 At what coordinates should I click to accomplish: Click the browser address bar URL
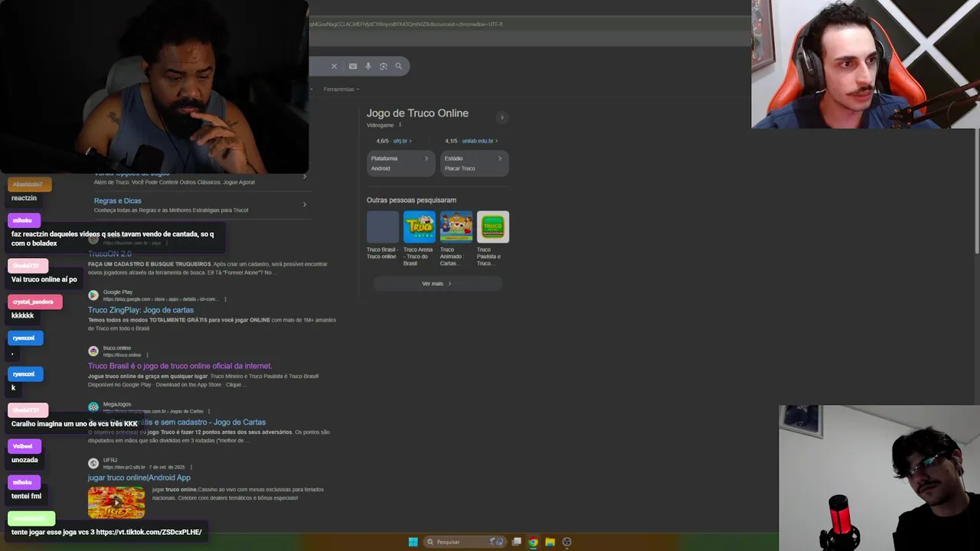click(406, 24)
